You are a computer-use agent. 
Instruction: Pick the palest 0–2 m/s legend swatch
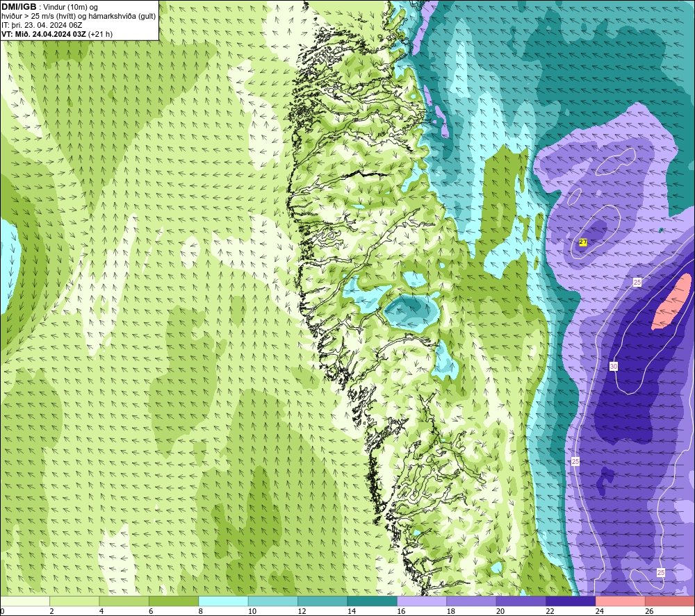(x=25, y=601)
